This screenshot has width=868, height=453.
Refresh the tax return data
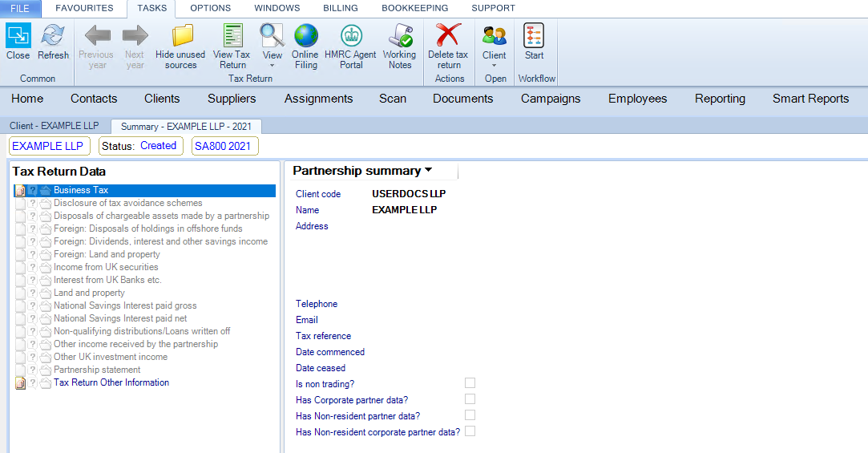click(53, 41)
